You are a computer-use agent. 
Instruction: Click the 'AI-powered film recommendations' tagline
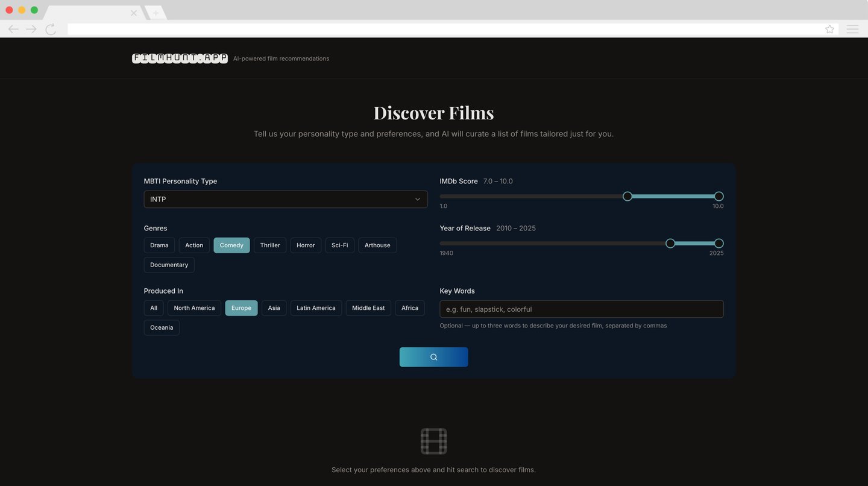[x=281, y=58]
